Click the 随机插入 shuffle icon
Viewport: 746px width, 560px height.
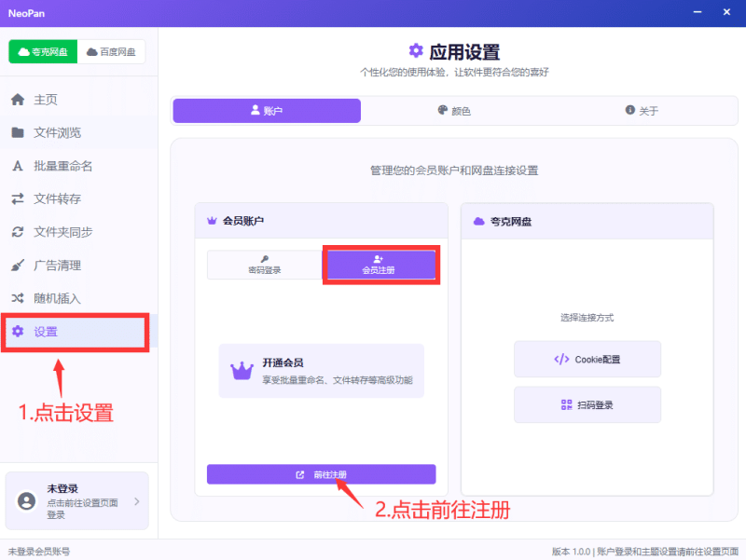tap(18, 298)
